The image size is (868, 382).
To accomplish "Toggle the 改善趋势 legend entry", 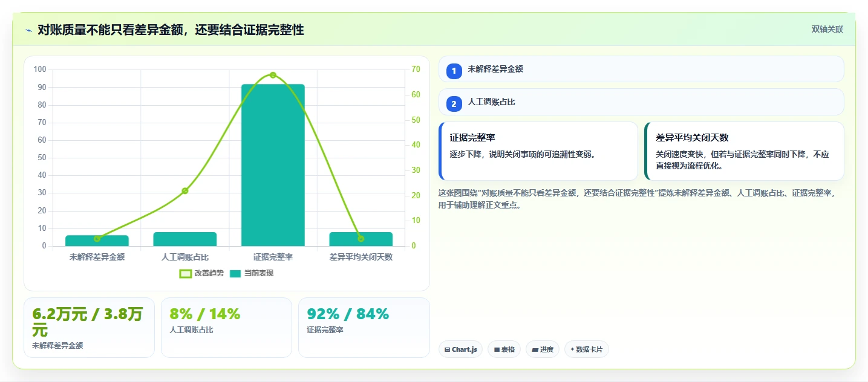I will click(201, 273).
